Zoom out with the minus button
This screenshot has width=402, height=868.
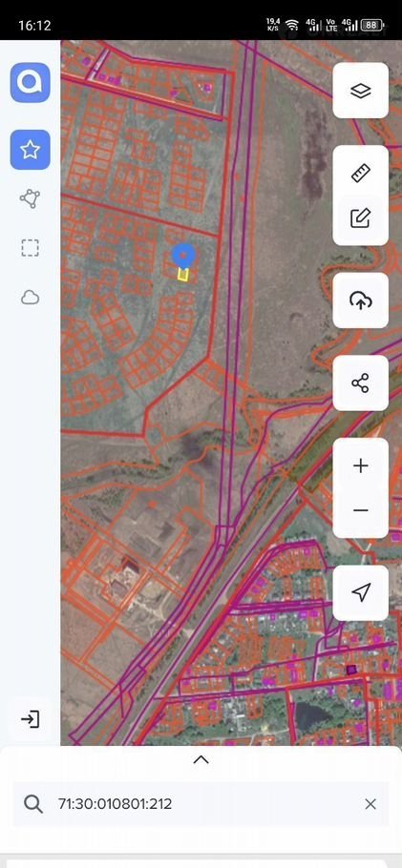[x=360, y=510]
